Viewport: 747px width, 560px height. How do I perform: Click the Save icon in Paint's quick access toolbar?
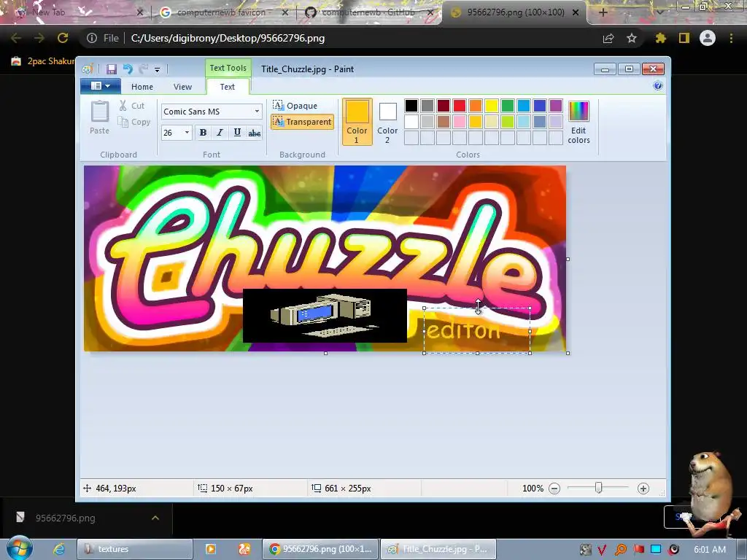coord(111,69)
